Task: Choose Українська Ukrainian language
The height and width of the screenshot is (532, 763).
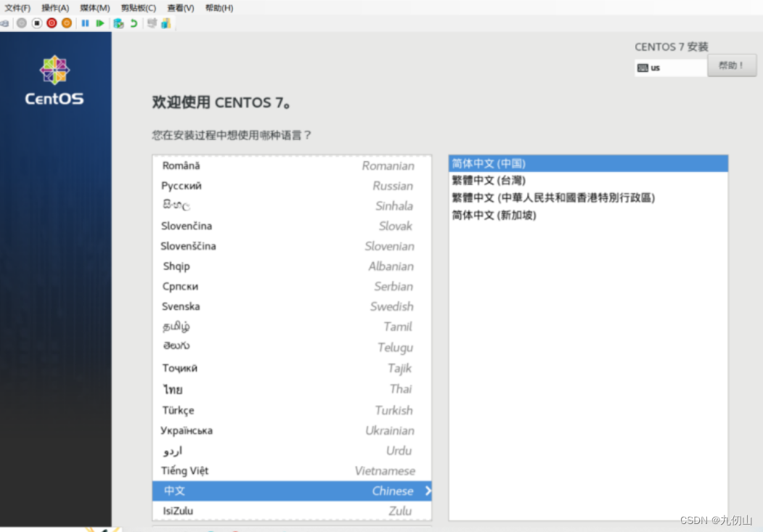Action: 292,430
